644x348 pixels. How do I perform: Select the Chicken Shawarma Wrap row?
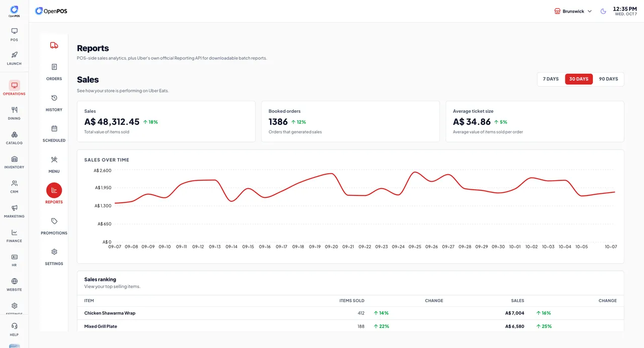(350, 313)
